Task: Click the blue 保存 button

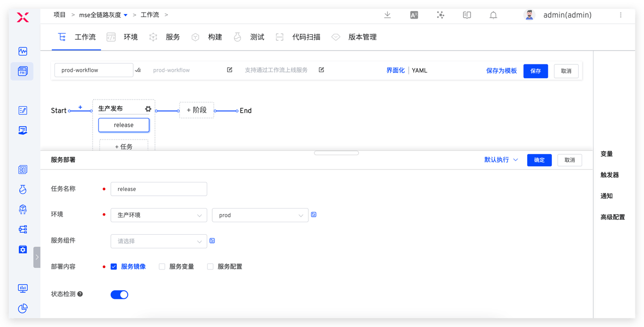Action: (x=535, y=71)
